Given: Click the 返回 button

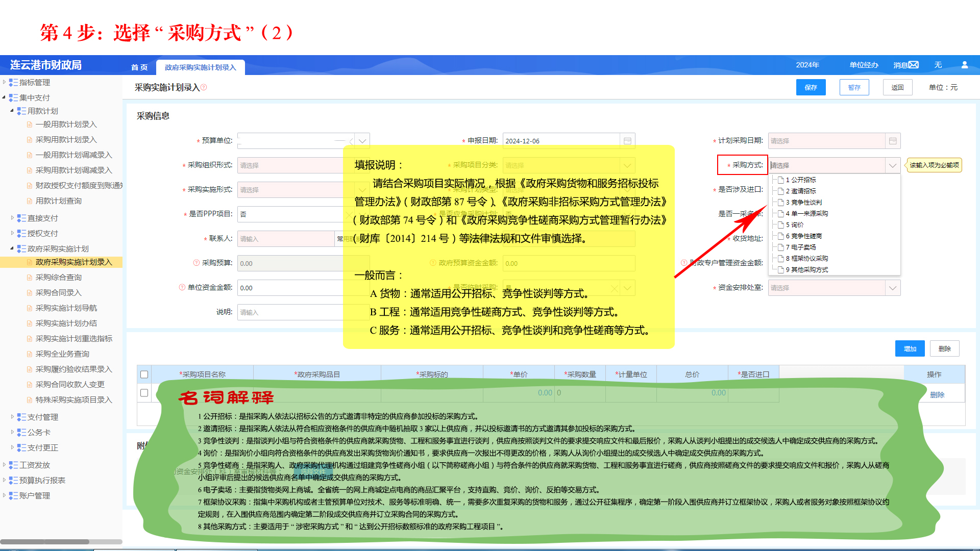Looking at the screenshot, I should (x=897, y=87).
